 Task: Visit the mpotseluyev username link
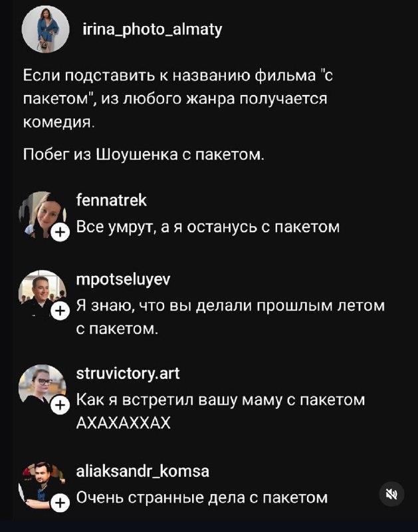[124, 280]
